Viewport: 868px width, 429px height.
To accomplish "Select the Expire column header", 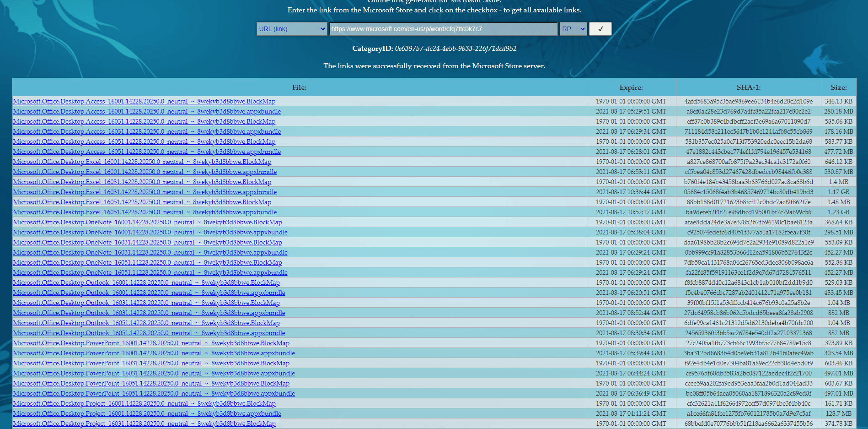I will tap(631, 87).
